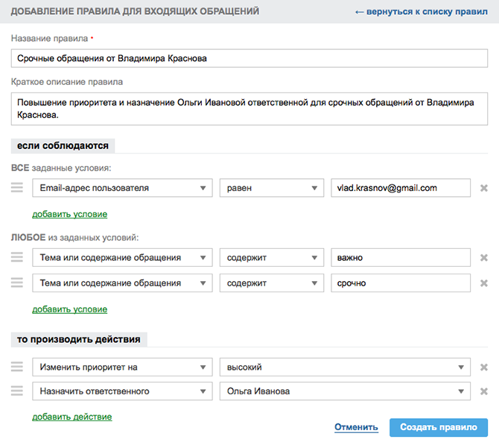Grab the drag handle of the email condition

point(17,188)
